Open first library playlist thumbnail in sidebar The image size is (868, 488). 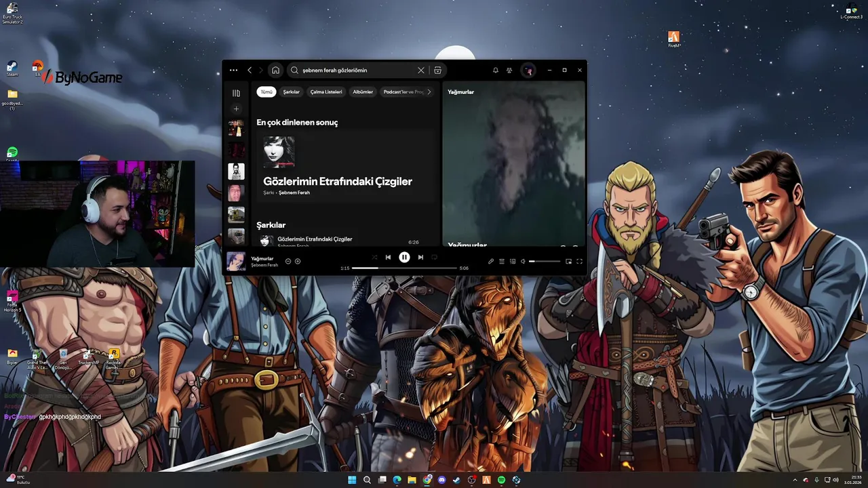pyautogui.click(x=236, y=128)
